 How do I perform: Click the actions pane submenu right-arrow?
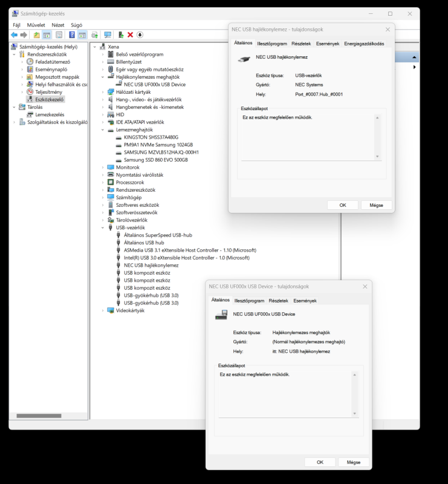[x=414, y=67]
